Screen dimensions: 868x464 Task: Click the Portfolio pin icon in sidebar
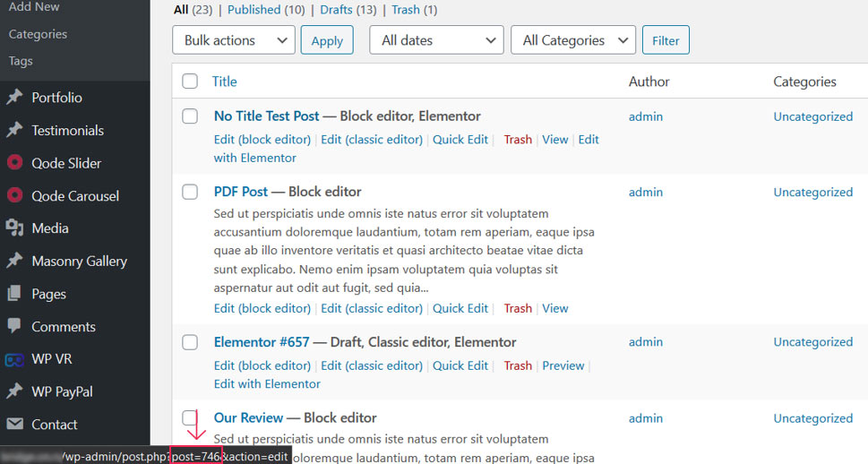coord(14,98)
